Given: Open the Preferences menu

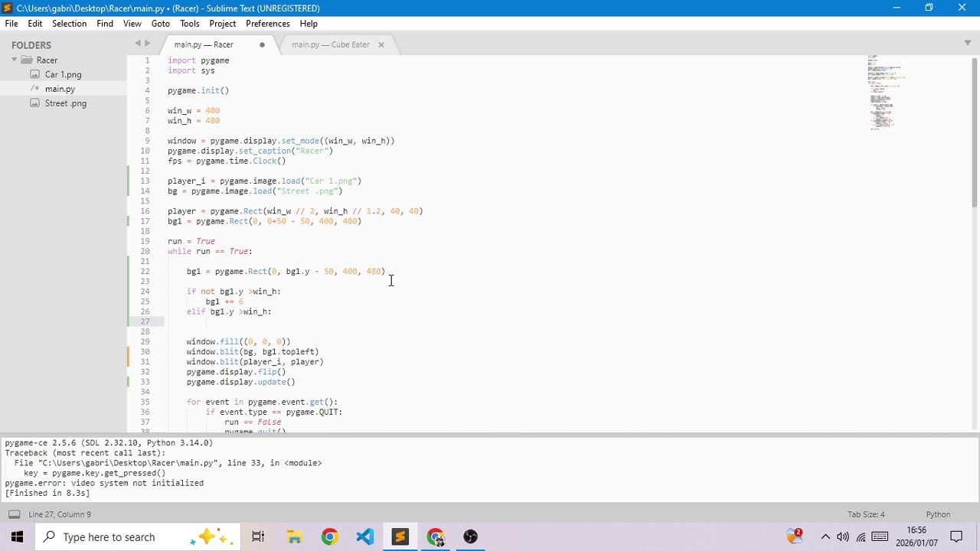Looking at the screenshot, I should pyautogui.click(x=268, y=24).
